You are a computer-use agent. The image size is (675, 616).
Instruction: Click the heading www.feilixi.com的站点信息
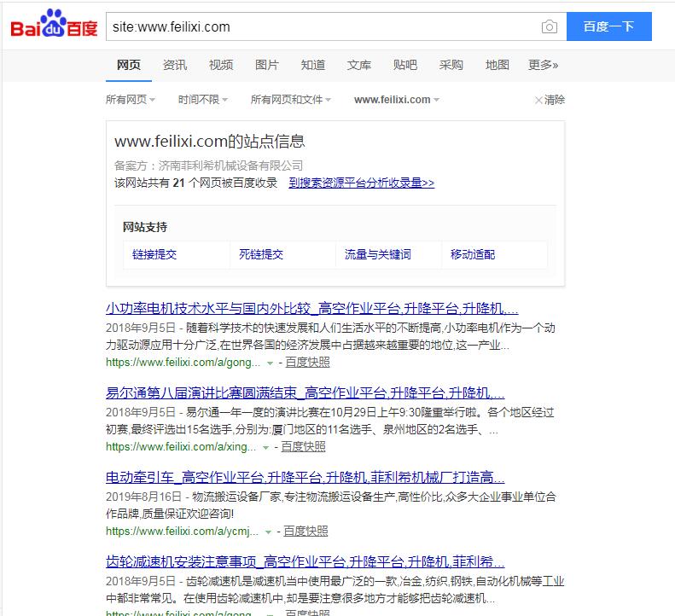(x=210, y=141)
